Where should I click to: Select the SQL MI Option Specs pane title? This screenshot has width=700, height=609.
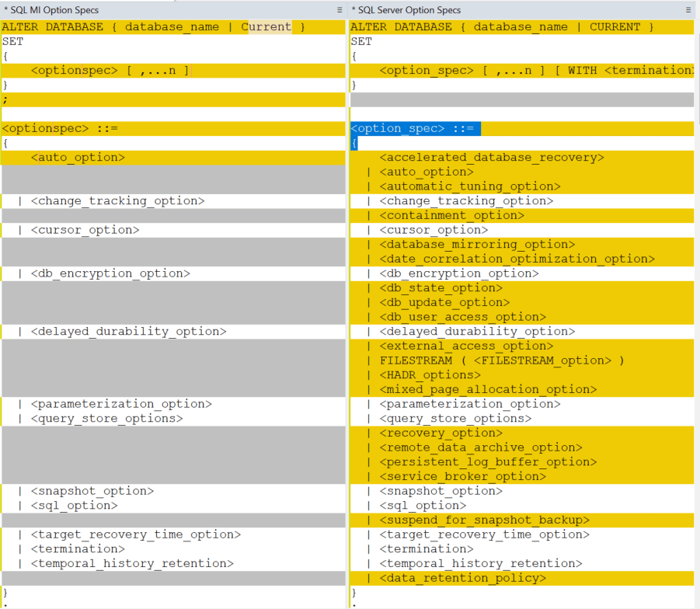coord(51,10)
